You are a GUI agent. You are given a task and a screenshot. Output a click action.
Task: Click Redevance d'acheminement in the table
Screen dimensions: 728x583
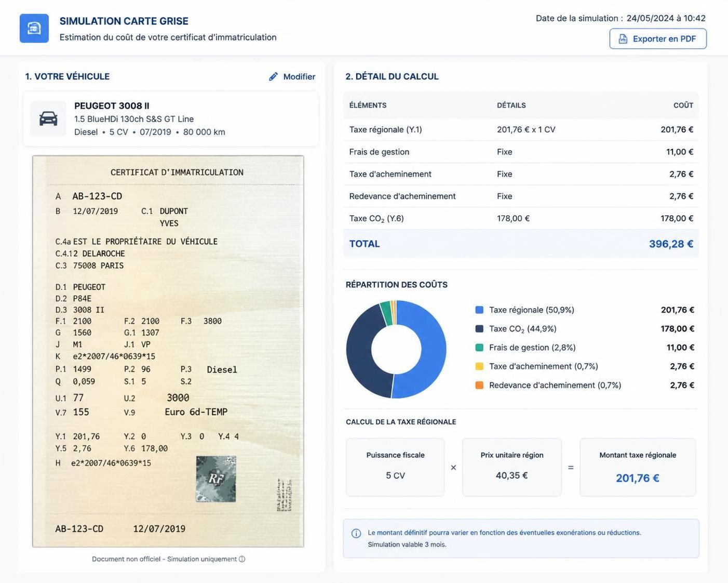(x=402, y=196)
